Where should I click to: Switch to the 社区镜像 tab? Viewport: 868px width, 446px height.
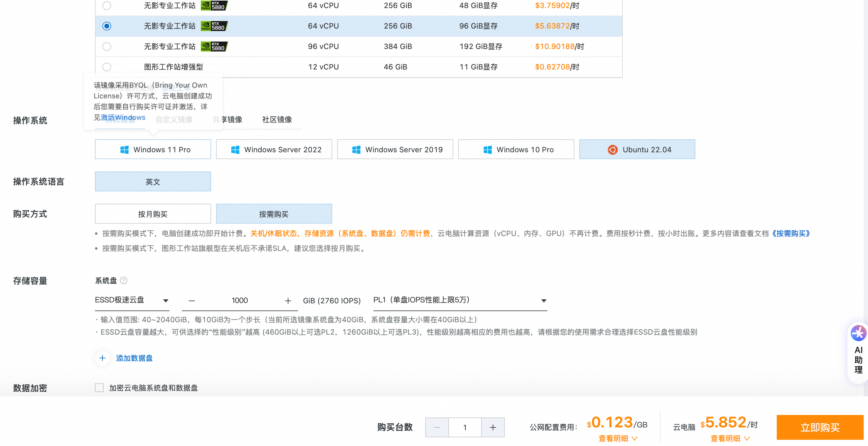[277, 119]
